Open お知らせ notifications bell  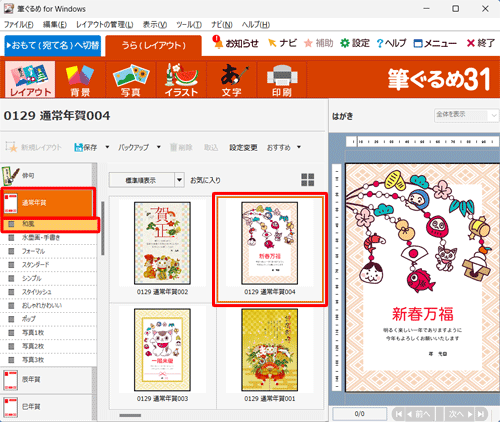click(236, 43)
